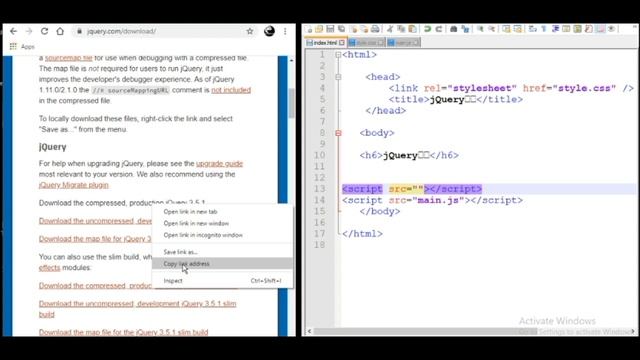The height and width of the screenshot is (360, 640).
Task: Click the Print icon in editor toolbar
Action: click(375, 29)
